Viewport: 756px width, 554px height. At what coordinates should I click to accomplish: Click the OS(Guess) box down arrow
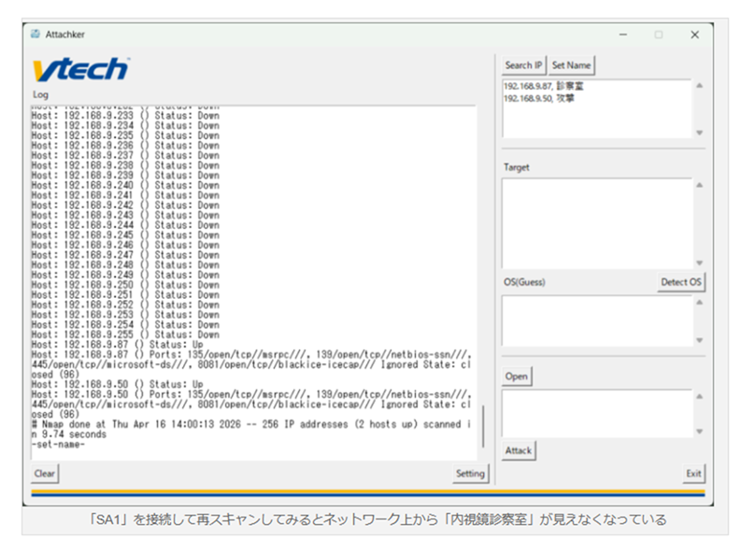[x=699, y=340]
